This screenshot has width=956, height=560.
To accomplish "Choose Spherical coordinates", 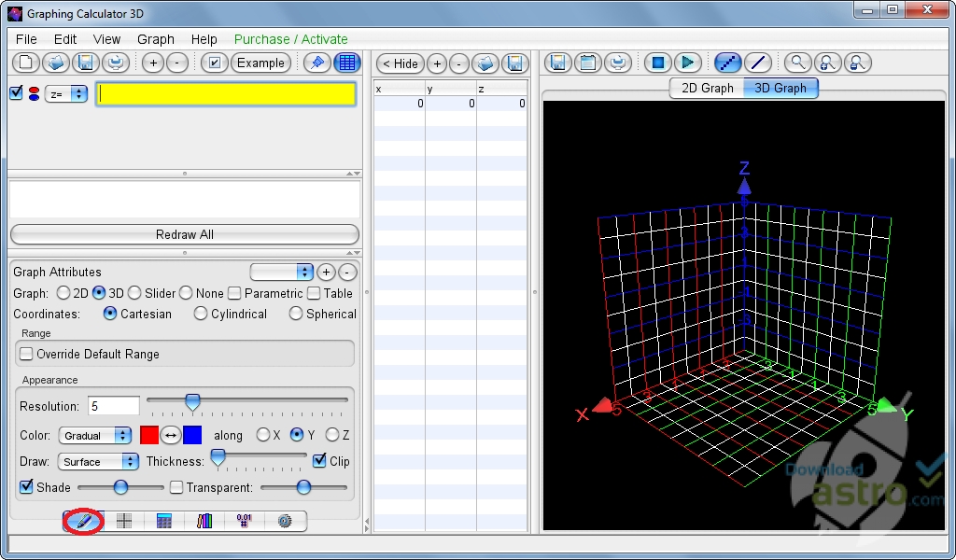I will (x=296, y=314).
